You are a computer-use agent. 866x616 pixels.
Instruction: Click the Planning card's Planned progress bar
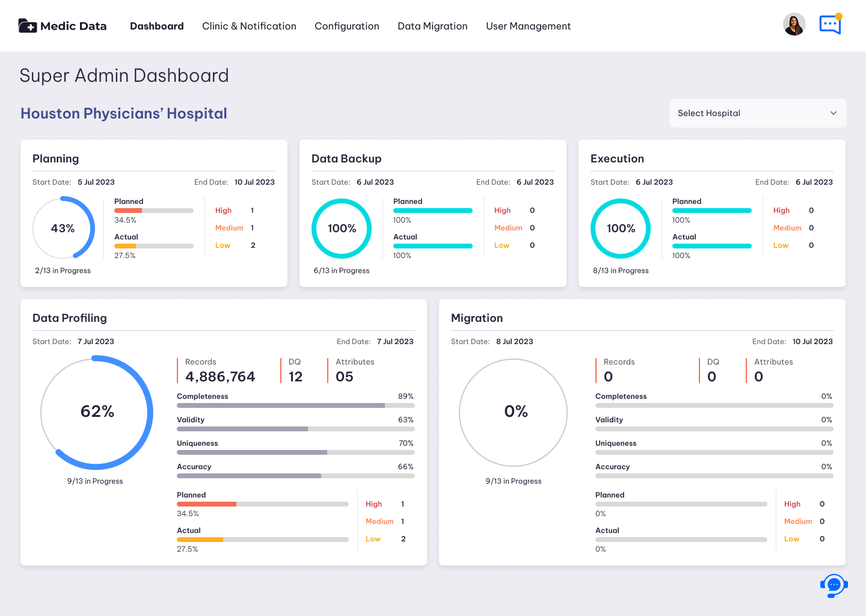tap(154, 211)
